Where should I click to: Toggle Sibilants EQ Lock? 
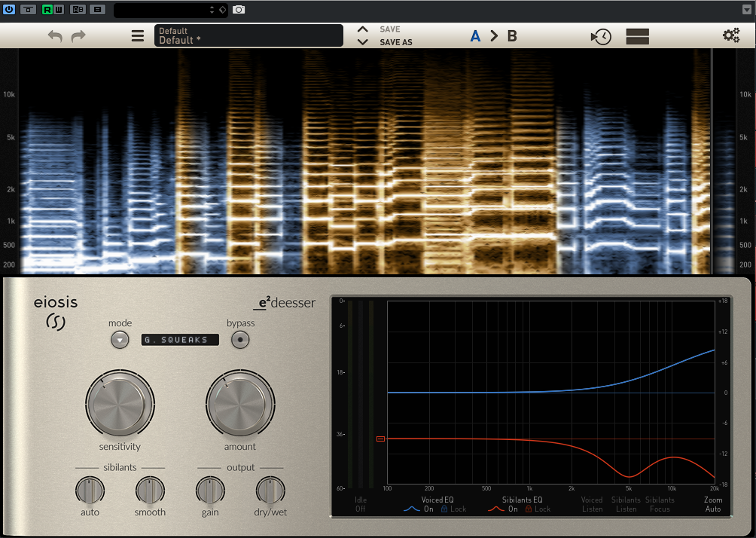[538, 509]
